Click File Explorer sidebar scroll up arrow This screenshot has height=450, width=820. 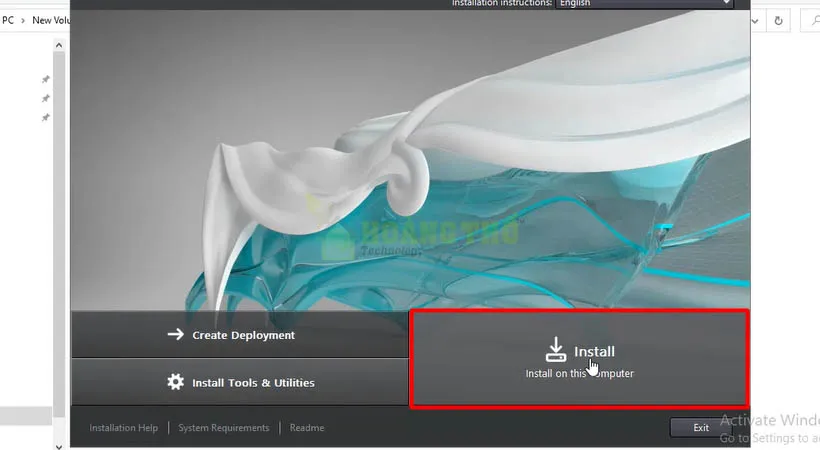[x=59, y=46]
